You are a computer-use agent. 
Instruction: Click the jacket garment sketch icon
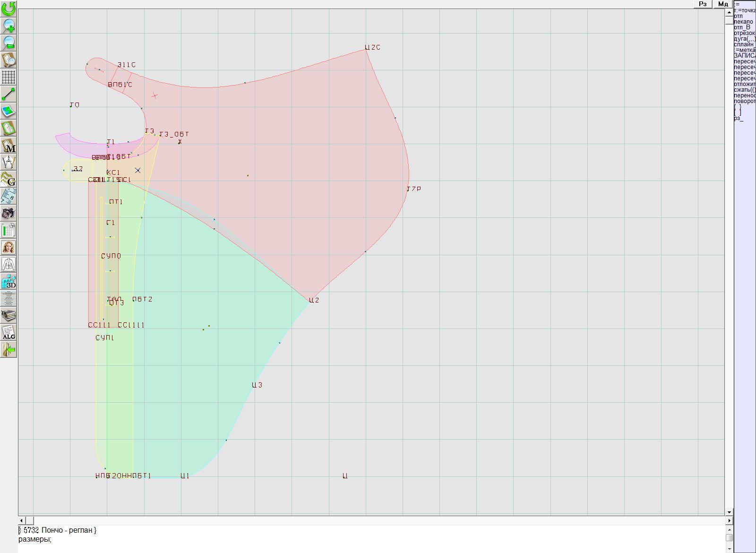coord(9,264)
